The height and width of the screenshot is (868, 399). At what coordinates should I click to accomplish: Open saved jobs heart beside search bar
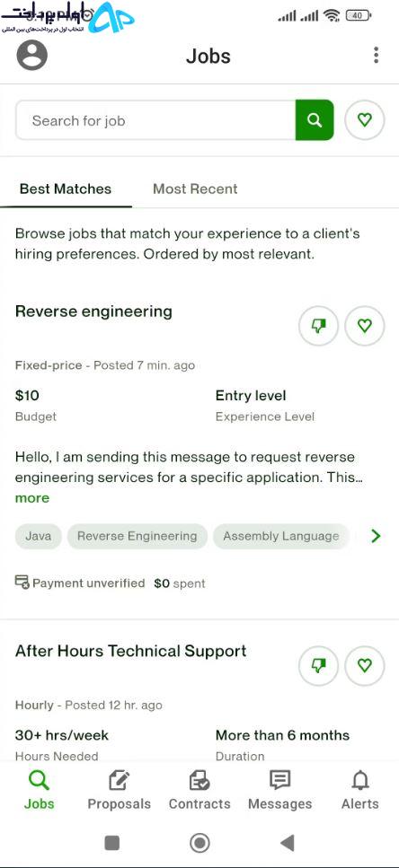pyautogui.click(x=365, y=119)
